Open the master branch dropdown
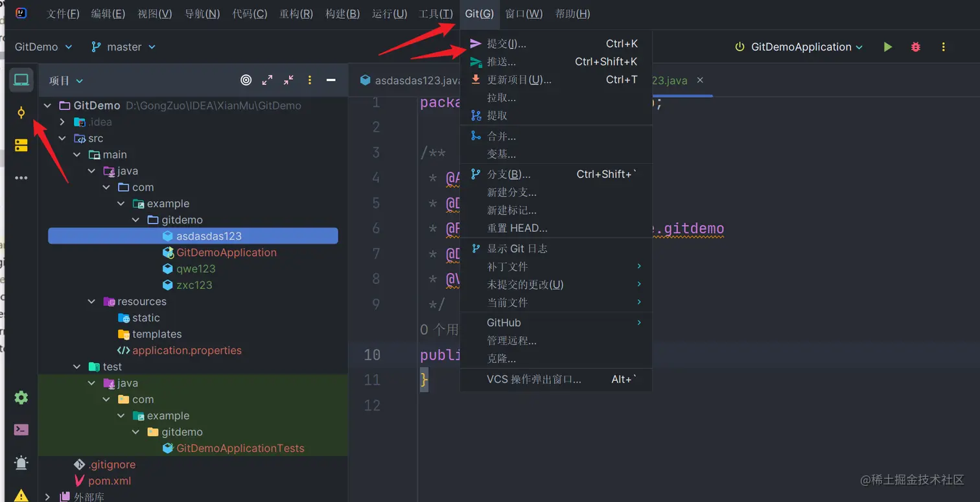 (x=124, y=47)
